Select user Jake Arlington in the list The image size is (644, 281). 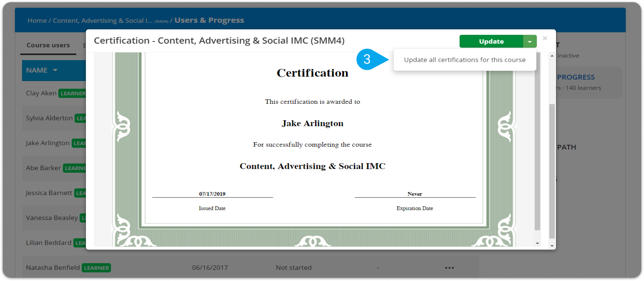47,143
